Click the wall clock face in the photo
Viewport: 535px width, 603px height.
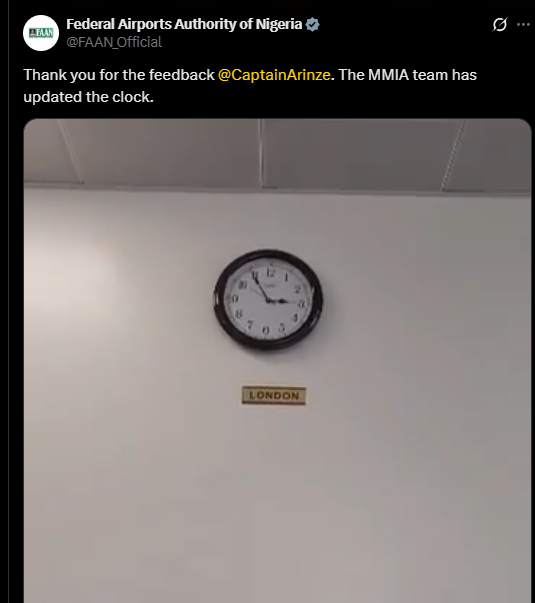[x=268, y=300]
